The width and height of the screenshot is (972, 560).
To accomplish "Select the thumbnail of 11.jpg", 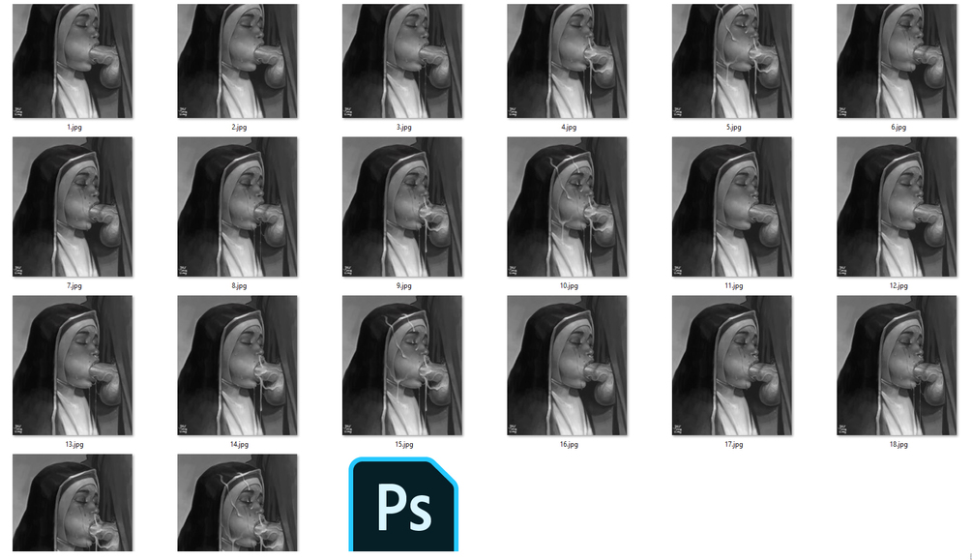I will 732,207.
